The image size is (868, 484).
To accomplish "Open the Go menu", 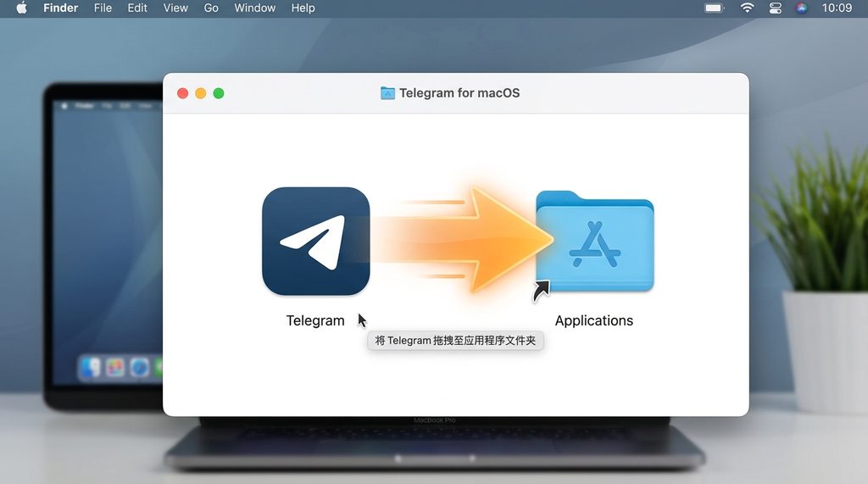I will click(x=211, y=8).
